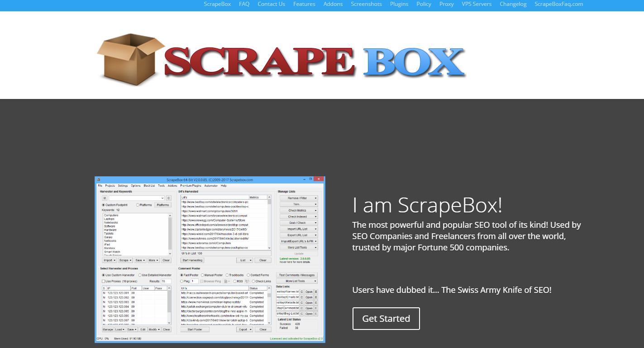Screen dimensions: 644x348
Task: Open the Help menu in the app screenshot
Action: 224,186
